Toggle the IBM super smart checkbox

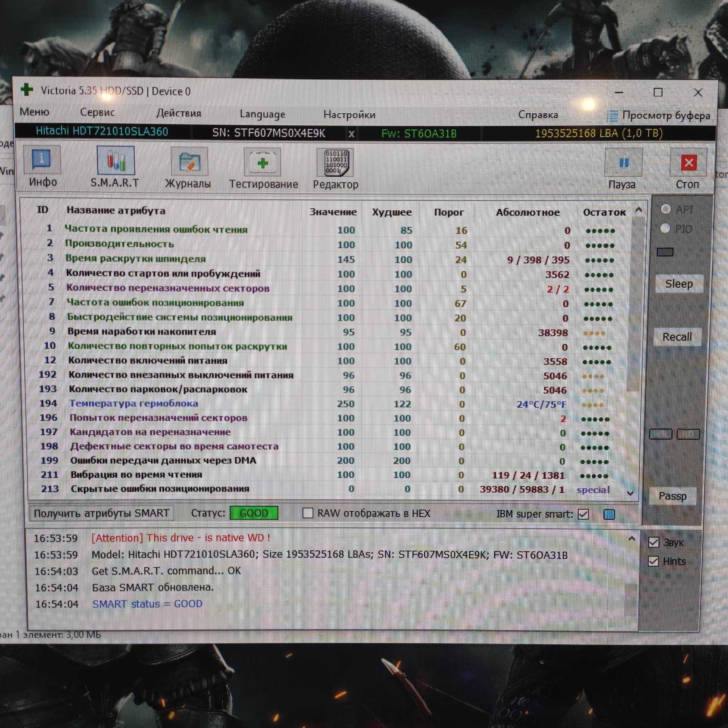[x=583, y=514]
